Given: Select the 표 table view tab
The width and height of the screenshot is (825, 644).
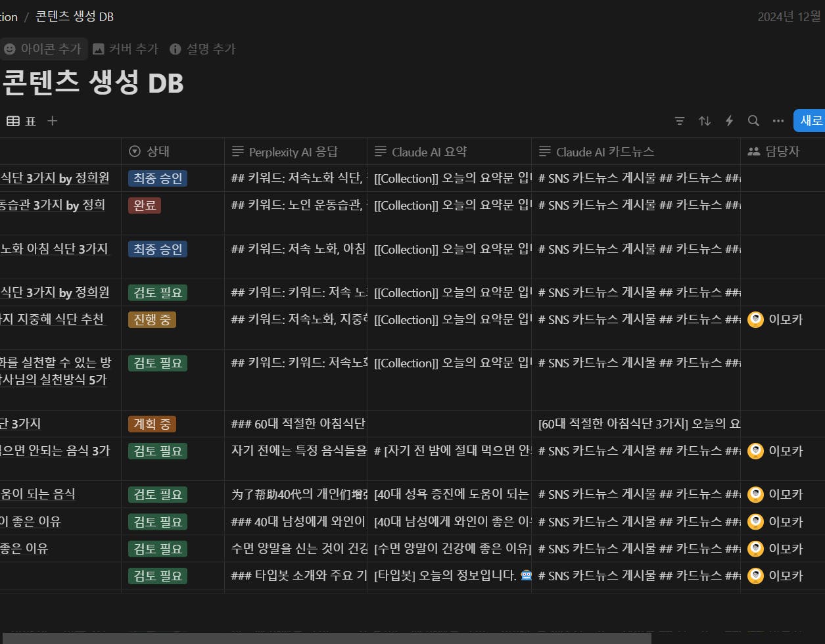Looking at the screenshot, I should tap(22, 121).
